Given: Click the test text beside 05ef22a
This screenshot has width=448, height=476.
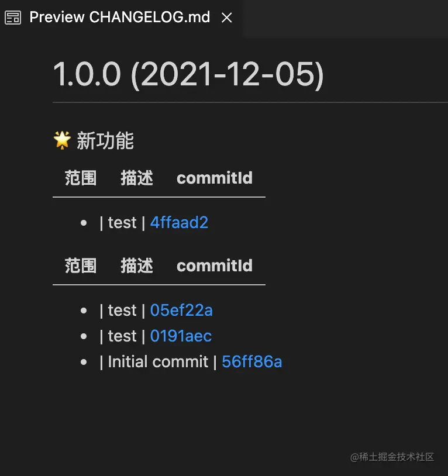Looking at the screenshot, I should (122, 311).
